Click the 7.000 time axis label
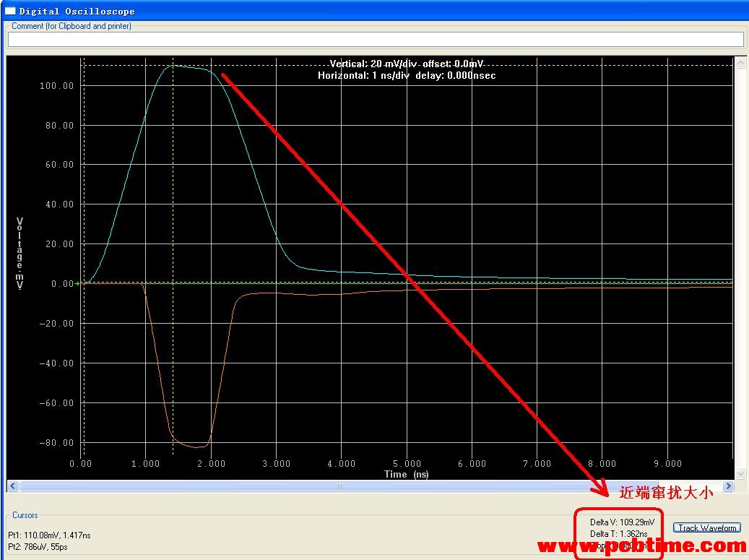The height and width of the screenshot is (560, 749). [x=537, y=463]
